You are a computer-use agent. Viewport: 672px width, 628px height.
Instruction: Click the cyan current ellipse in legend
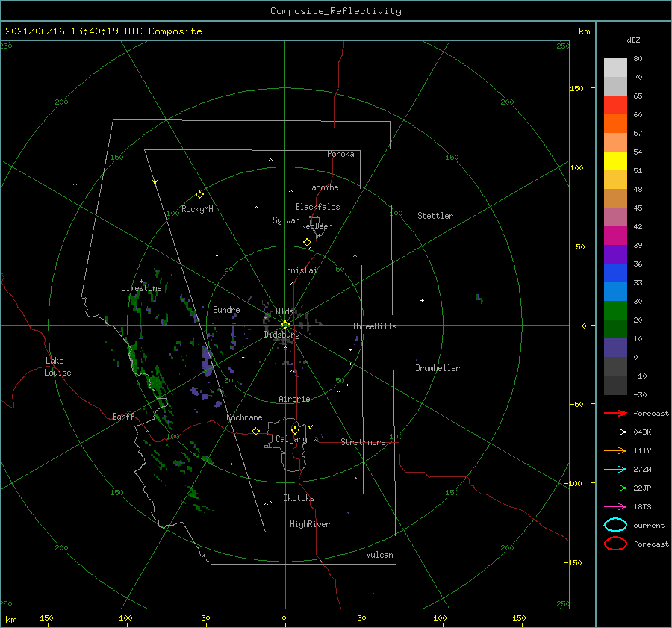click(x=615, y=525)
